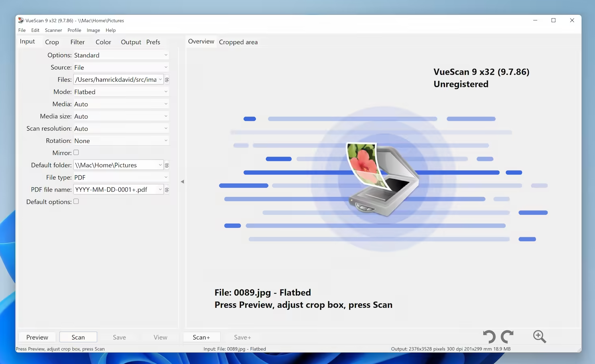Open the Source dropdown showing File
Image resolution: width=595 pixels, height=364 pixels.
point(121,67)
